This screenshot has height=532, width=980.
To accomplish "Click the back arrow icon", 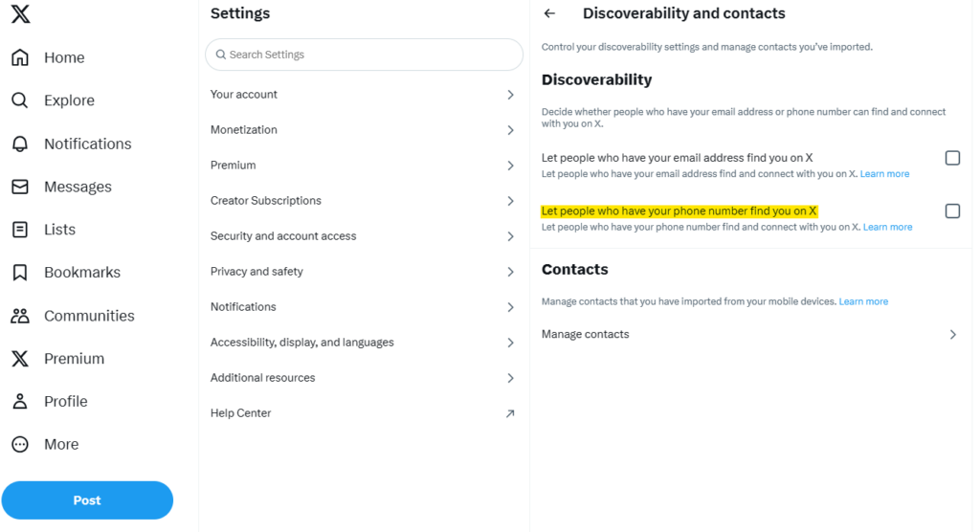I will coord(549,13).
